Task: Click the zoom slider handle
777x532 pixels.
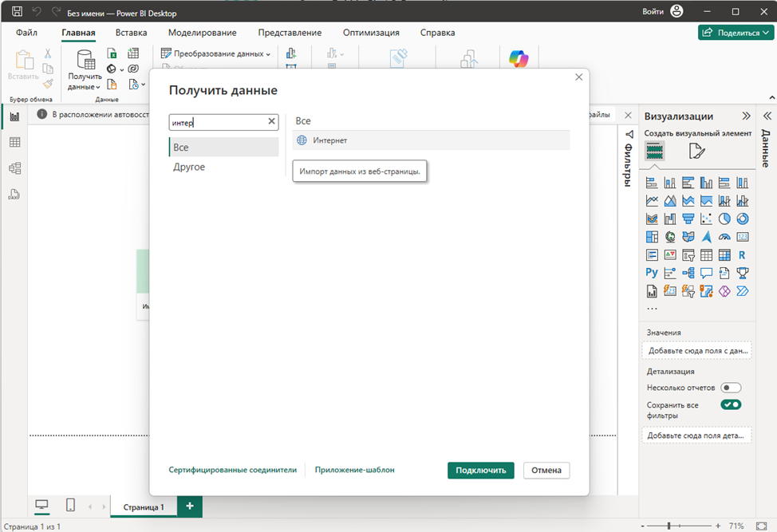Action: 669,526
